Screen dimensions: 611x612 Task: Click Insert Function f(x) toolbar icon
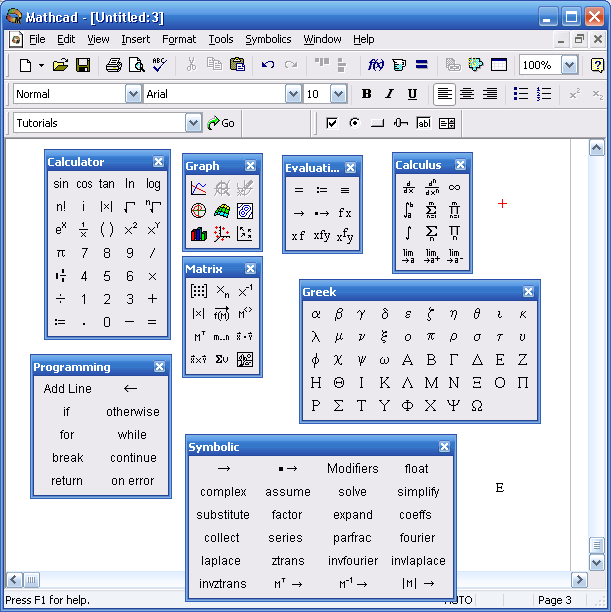point(376,65)
